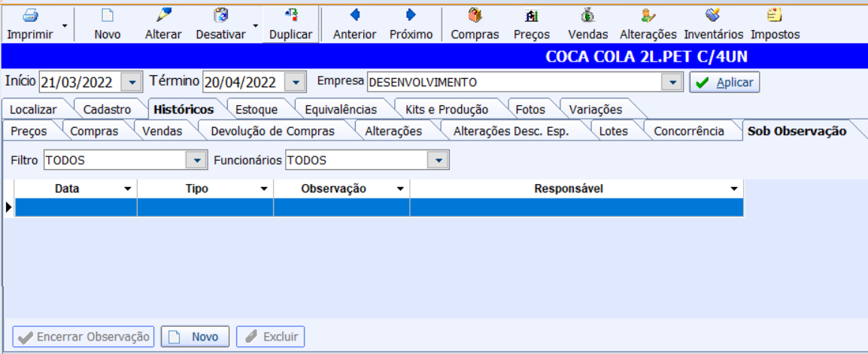
Task: Select the Compras history sub-tab
Action: 95,131
